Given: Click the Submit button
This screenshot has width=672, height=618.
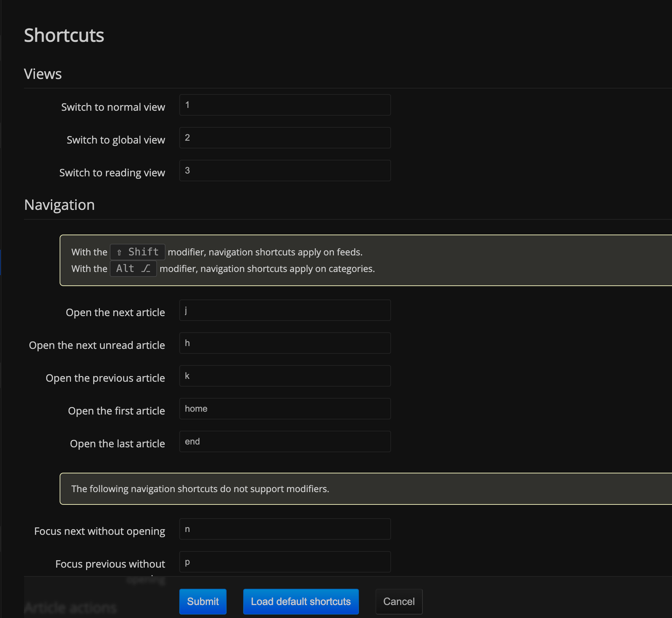Looking at the screenshot, I should [x=203, y=601].
